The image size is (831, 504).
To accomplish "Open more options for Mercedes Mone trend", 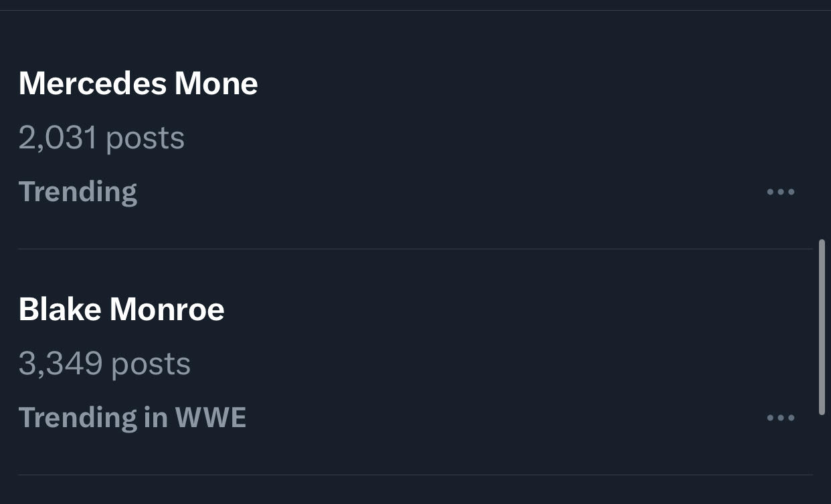I will 780,192.
